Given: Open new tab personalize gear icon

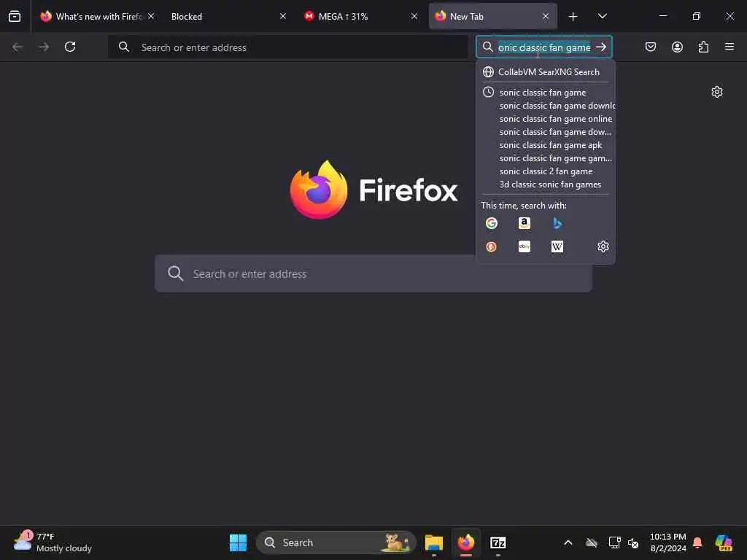Looking at the screenshot, I should [x=717, y=92].
